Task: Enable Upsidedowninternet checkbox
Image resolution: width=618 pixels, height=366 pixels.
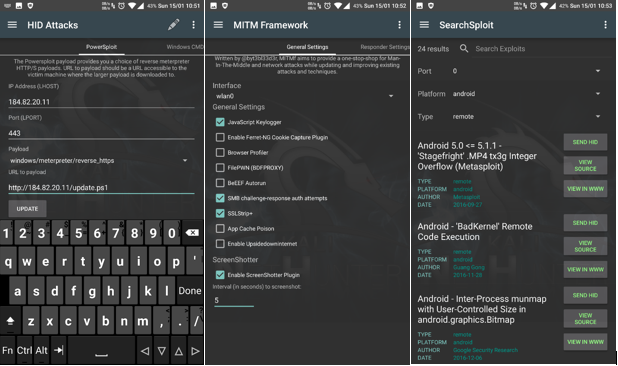Action: click(220, 244)
